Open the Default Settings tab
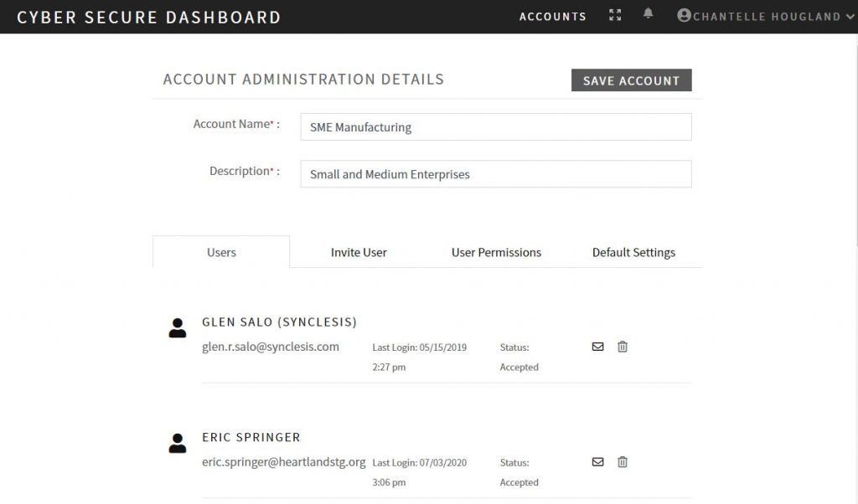The image size is (858, 504). coord(633,252)
